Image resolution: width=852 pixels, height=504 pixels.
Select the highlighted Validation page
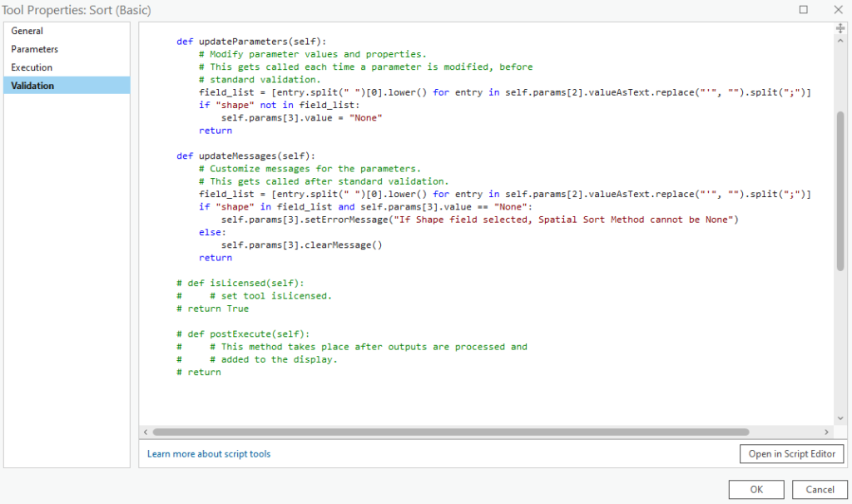click(35, 85)
